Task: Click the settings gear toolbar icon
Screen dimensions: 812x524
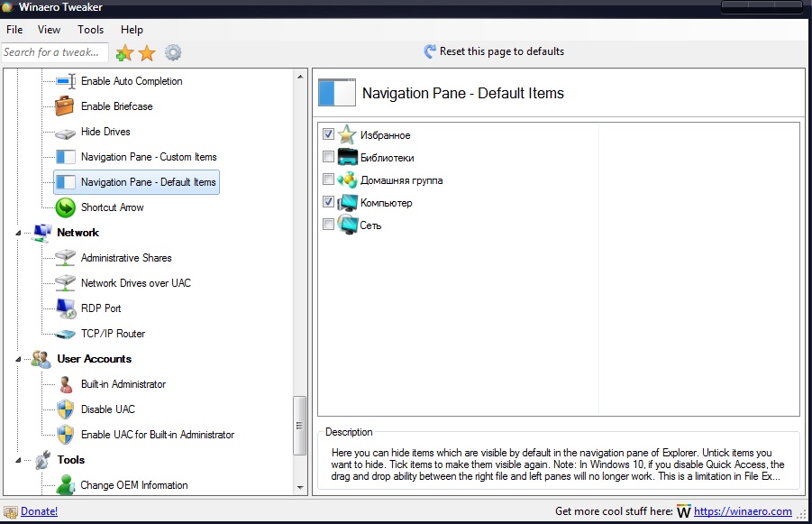Action: click(x=173, y=52)
